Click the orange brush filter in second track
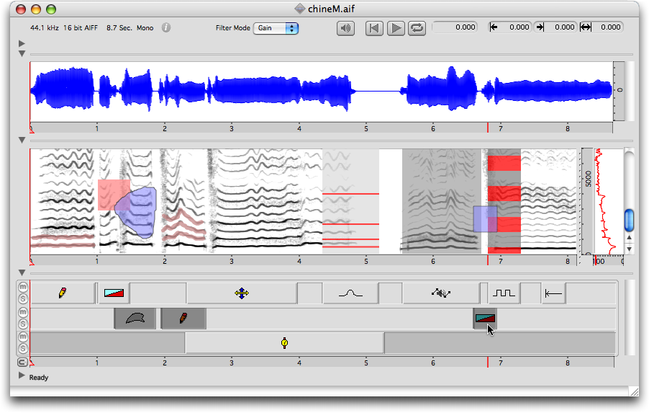Viewport: 649px width, 413px height. (x=183, y=318)
